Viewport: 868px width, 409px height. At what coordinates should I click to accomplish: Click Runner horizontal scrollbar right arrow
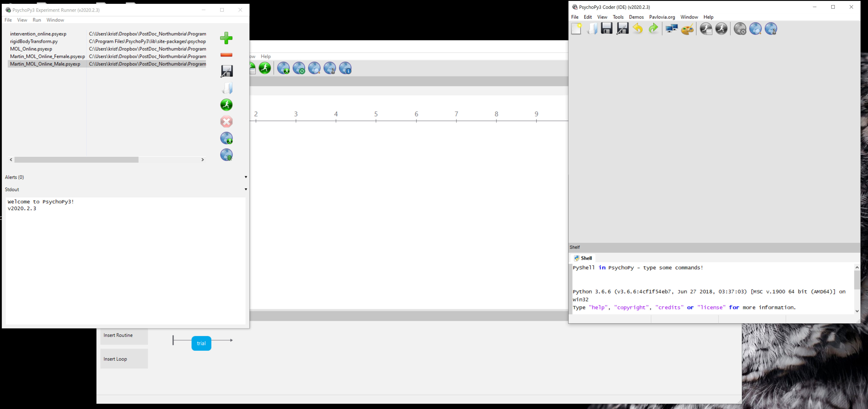coord(203,160)
